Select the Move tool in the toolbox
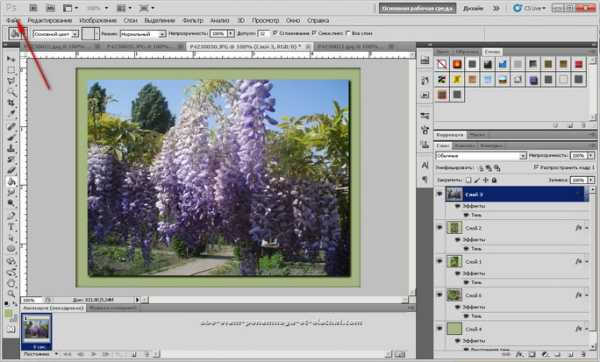 click(11, 59)
